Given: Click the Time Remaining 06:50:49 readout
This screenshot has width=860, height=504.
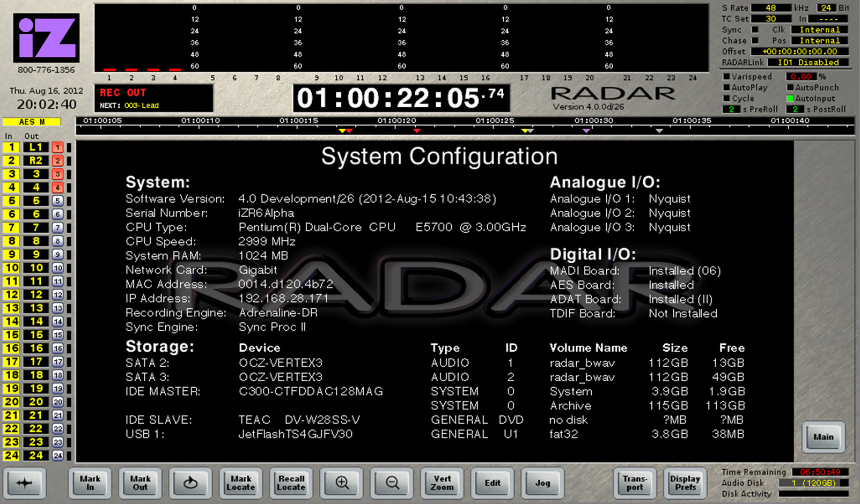Looking at the screenshot, I should 820,472.
